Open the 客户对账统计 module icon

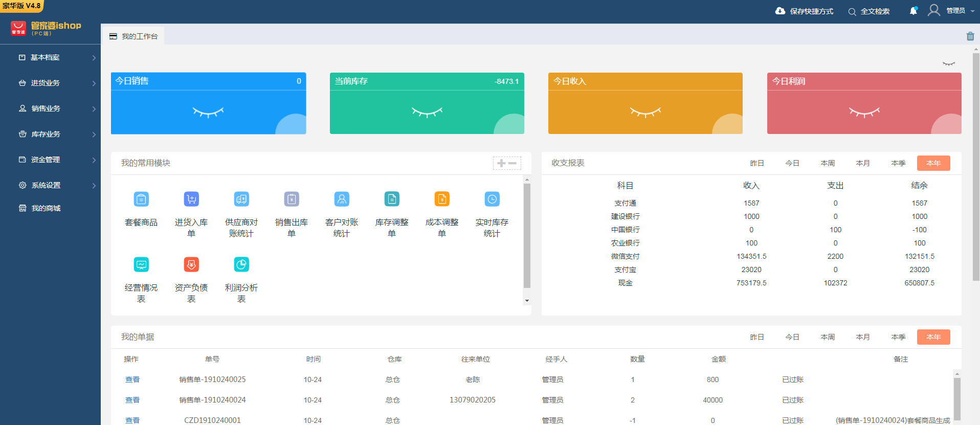(x=342, y=199)
